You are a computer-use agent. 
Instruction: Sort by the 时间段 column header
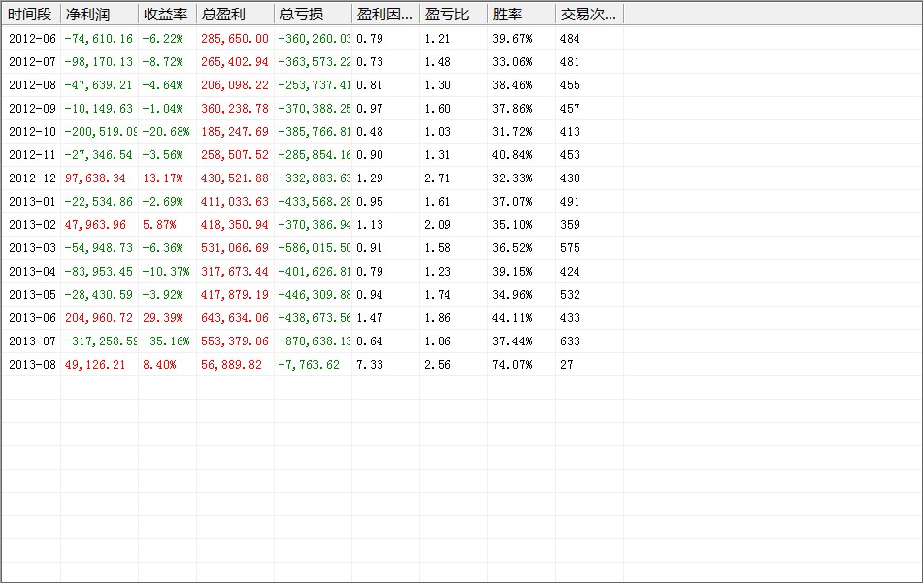tap(30, 15)
